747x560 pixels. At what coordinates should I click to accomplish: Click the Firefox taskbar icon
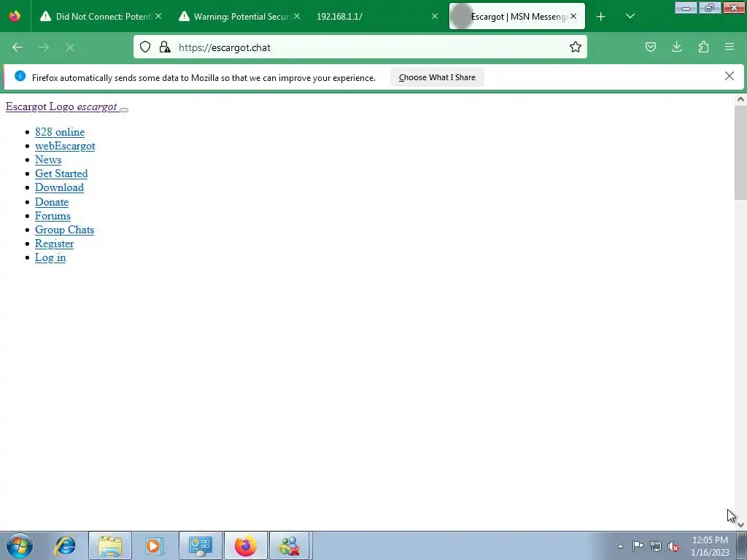246,545
